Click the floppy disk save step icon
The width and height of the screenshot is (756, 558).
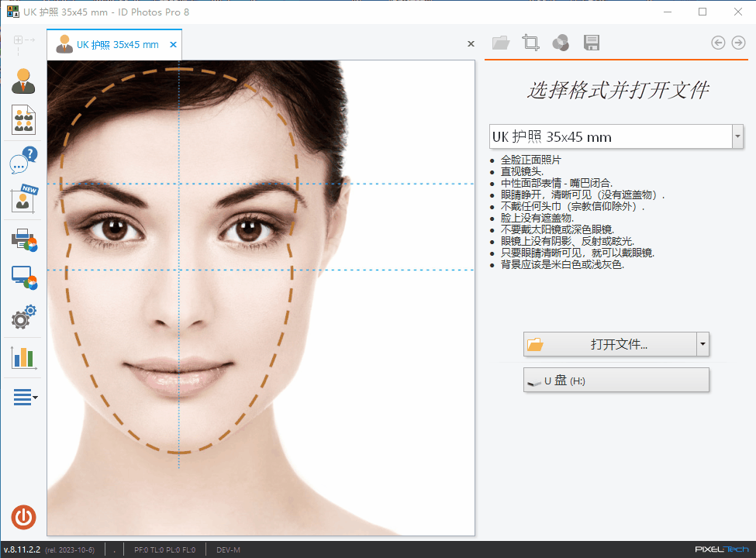(592, 43)
